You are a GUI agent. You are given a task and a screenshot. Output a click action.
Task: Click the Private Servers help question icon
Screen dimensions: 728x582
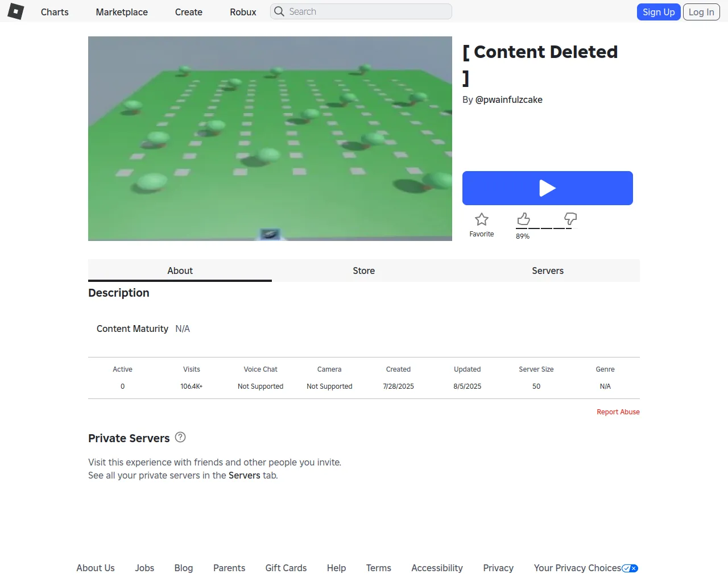(x=180, y=437)
